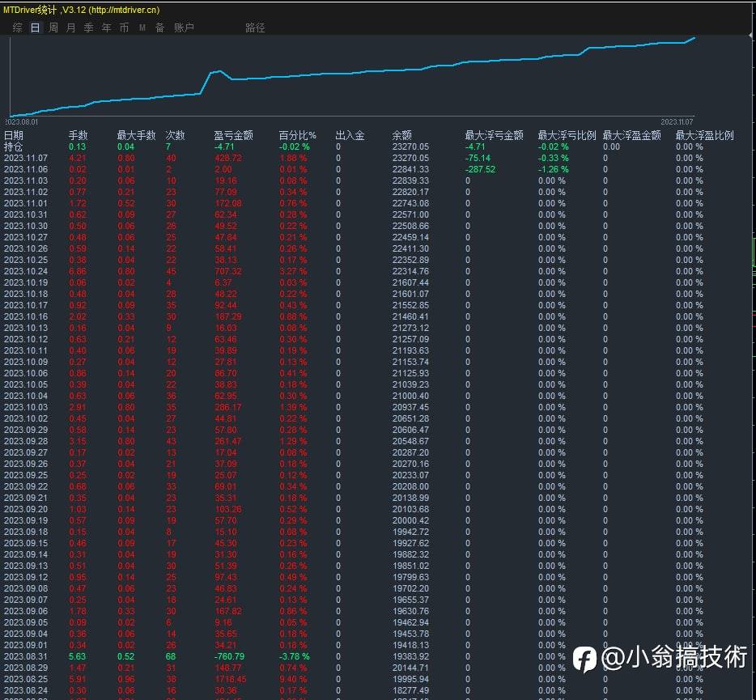Open the 周 weekly statistics tab
The height and width of the screenshot is (700, 756).
(x=53, y=28)
